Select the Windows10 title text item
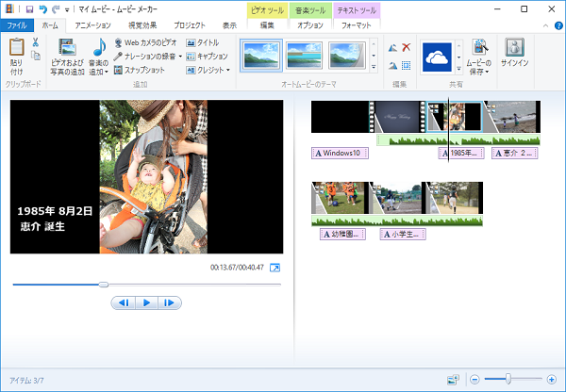566x392 pixels. (340, 153)
